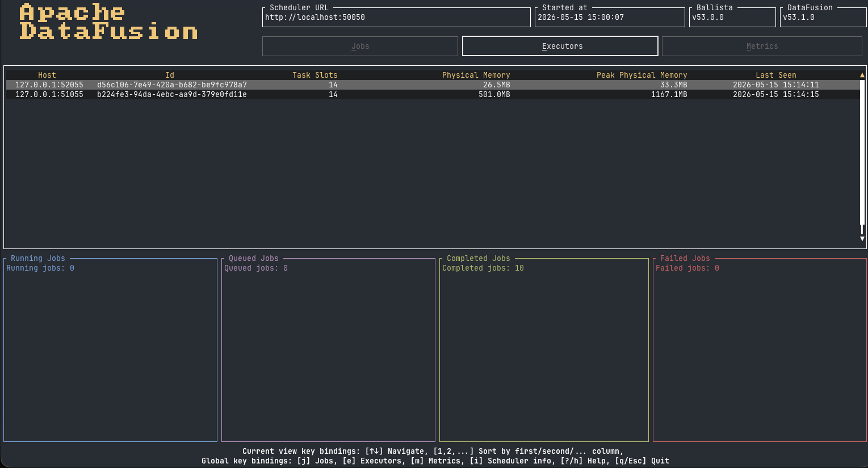The image size is (868, 468).
Task: Click executor id b224fe3-94da-4ebc-aa9d-379e0fd11e
Action: pyautogui.click(x=172, y=94)
